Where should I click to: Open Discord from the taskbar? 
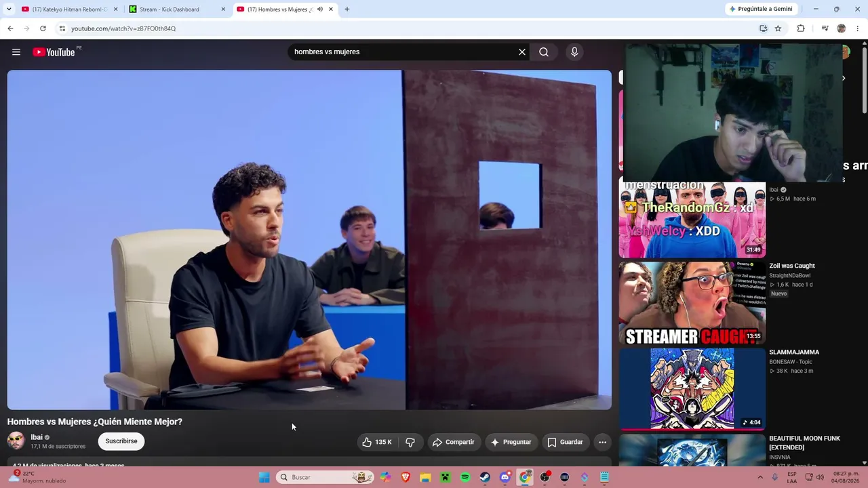click(x=505, y=477)
